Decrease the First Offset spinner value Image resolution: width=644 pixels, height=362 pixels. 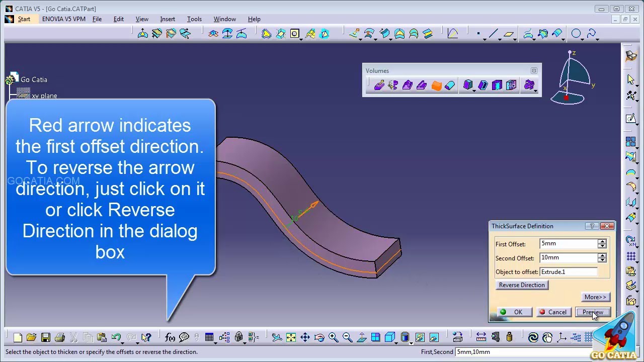[602, 246]
